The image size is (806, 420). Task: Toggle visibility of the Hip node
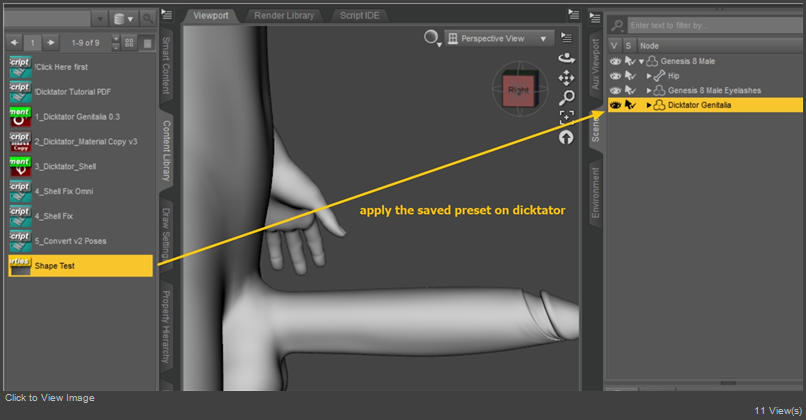[615, 76]
